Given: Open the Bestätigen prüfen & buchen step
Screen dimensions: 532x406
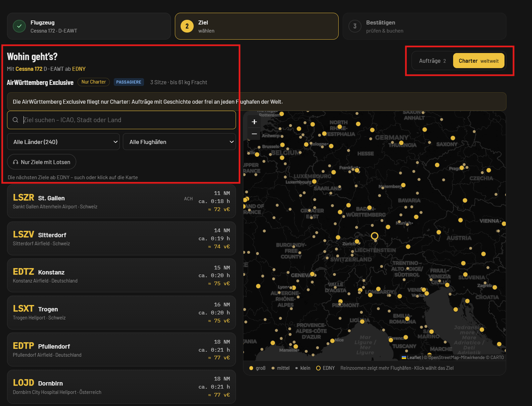Looking at the screenshot, I should click(x=425, y=26).
